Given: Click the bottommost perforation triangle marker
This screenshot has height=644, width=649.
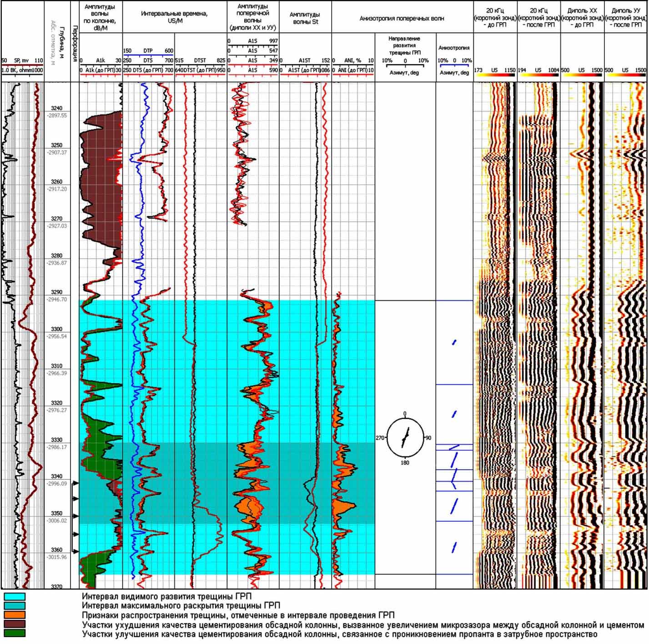Looking at the screenshot, I should [76, 551].
